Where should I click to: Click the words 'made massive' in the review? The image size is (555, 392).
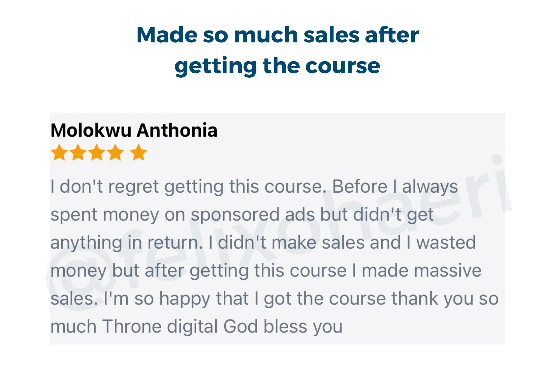coord(422,270)
